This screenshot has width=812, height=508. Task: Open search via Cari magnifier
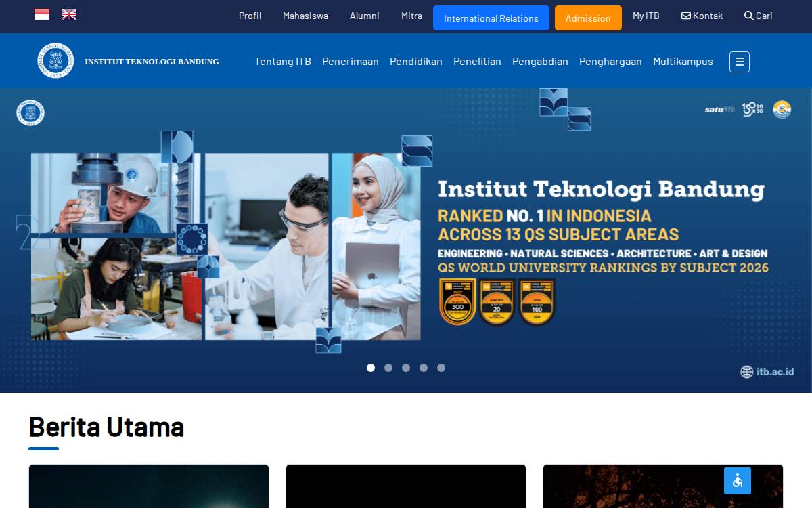tap(759, 16)
